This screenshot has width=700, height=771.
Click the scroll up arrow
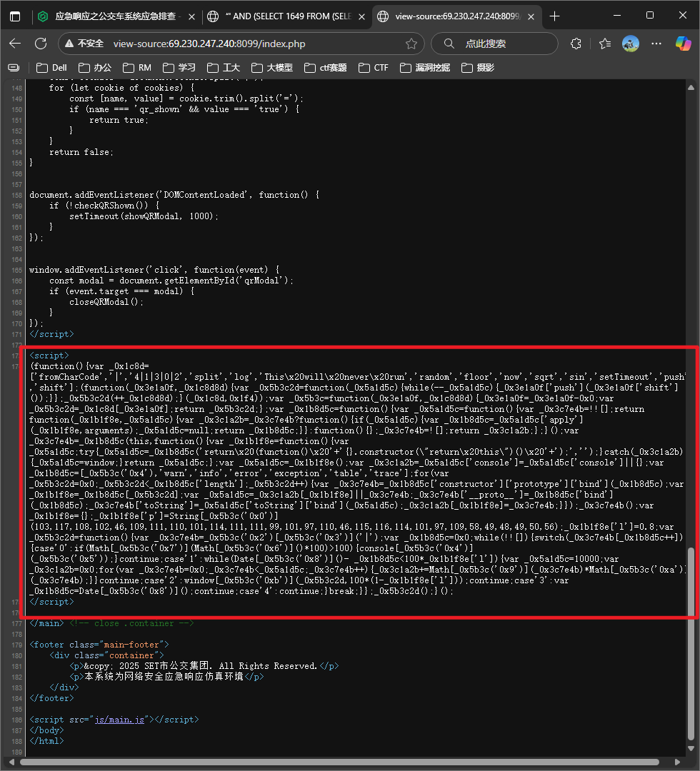[x=691, y=88]
